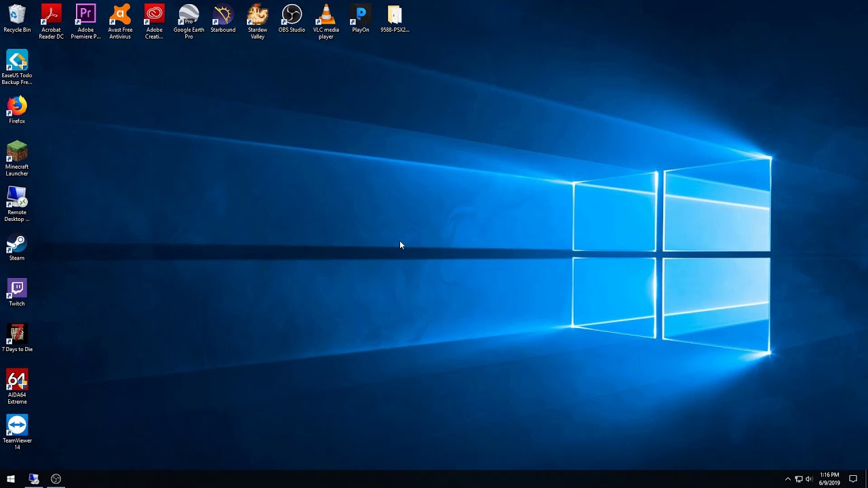The height and width of the screenshot is (488, 868).
Task: Select the Starbound game shortcut
Action: coord(223,19)
